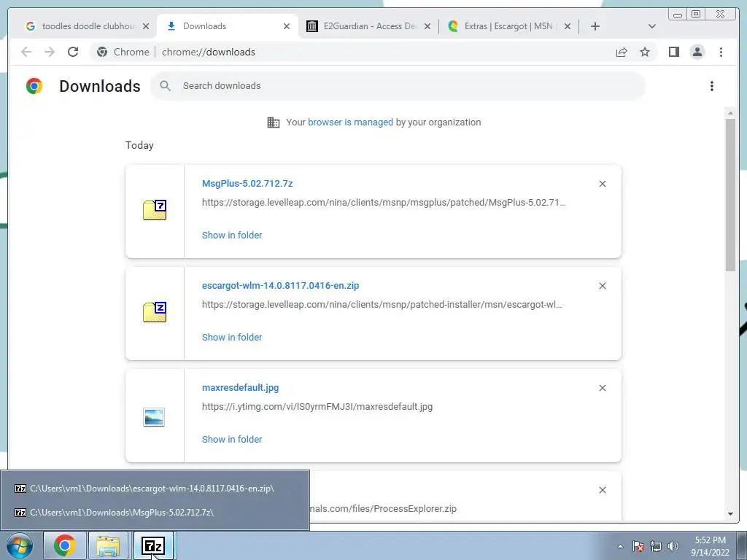Remove maxresdefault.jpg from list
The height and width of the screenshot is (560, 747).
coord(602,388)
